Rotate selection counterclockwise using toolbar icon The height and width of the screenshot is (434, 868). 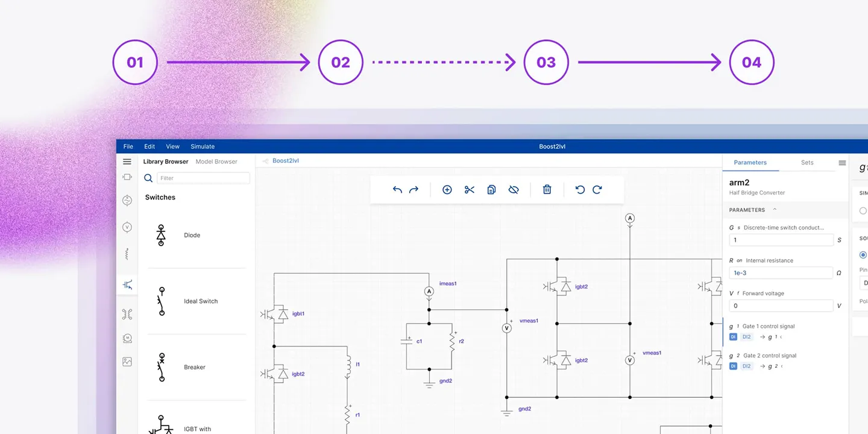coord(580,189)
